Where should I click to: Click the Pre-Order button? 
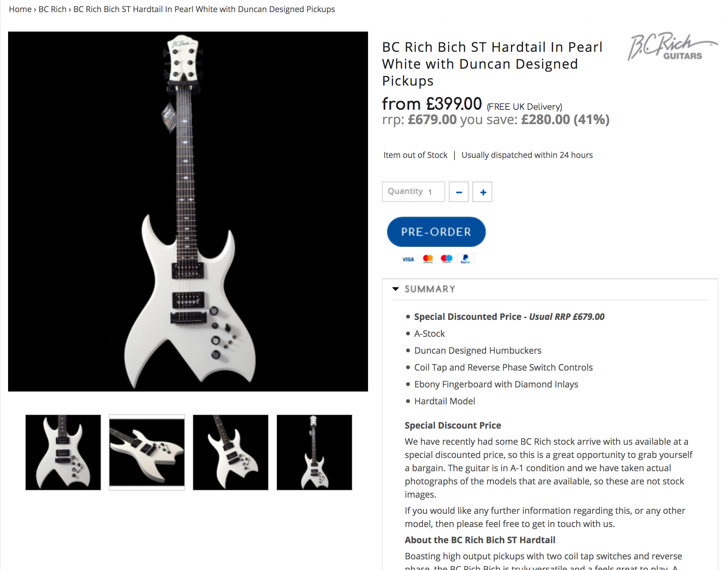coord(436,232)
